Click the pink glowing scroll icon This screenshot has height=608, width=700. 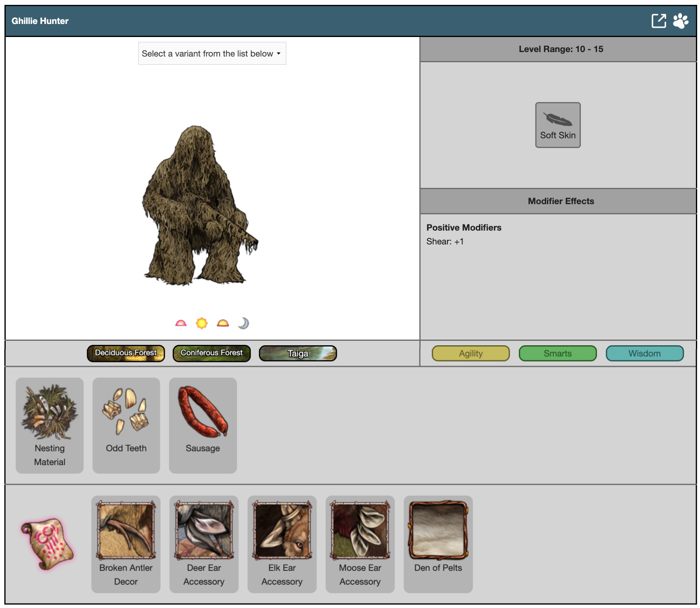pyautogui.click(x=48, y=544)
